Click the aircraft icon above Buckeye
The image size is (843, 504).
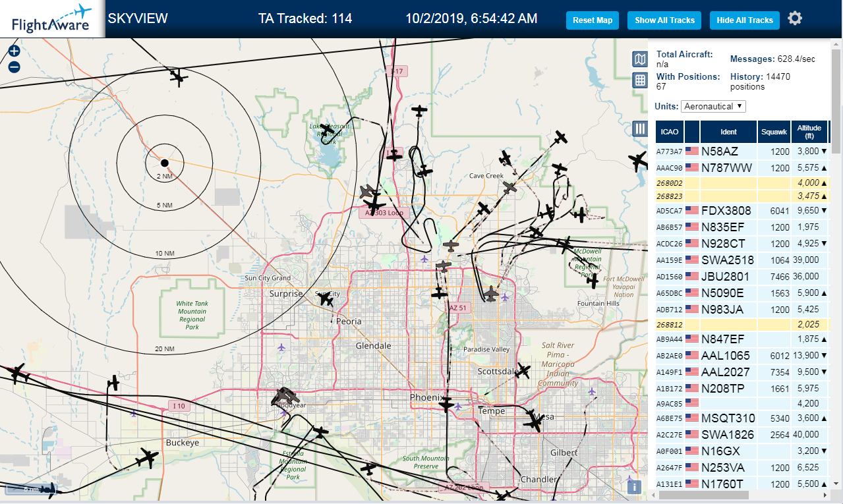tap(114, 383)
